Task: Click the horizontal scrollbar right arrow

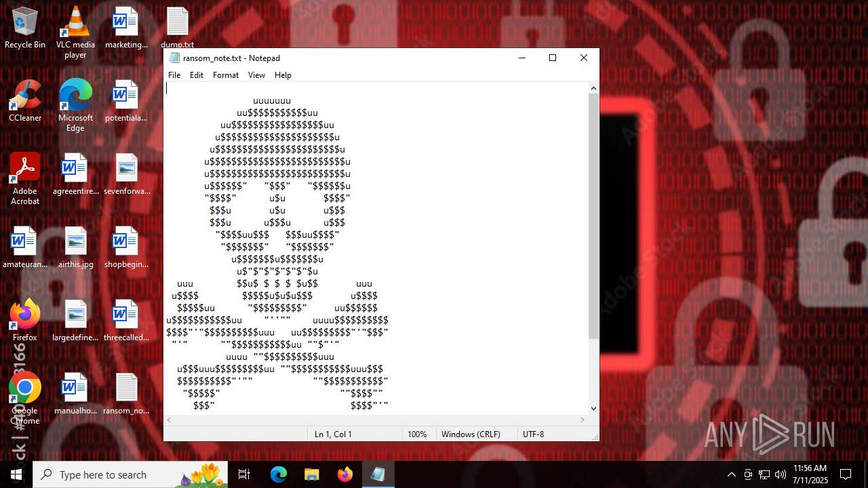Action: click(582, 420)
